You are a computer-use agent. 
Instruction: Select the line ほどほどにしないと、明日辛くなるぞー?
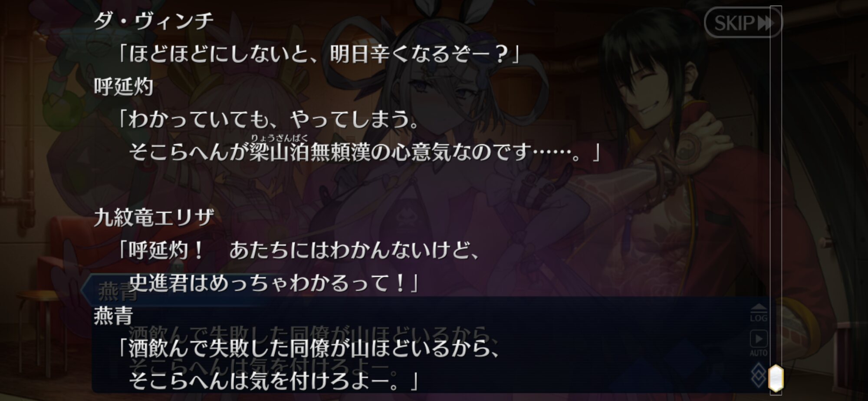319,55
